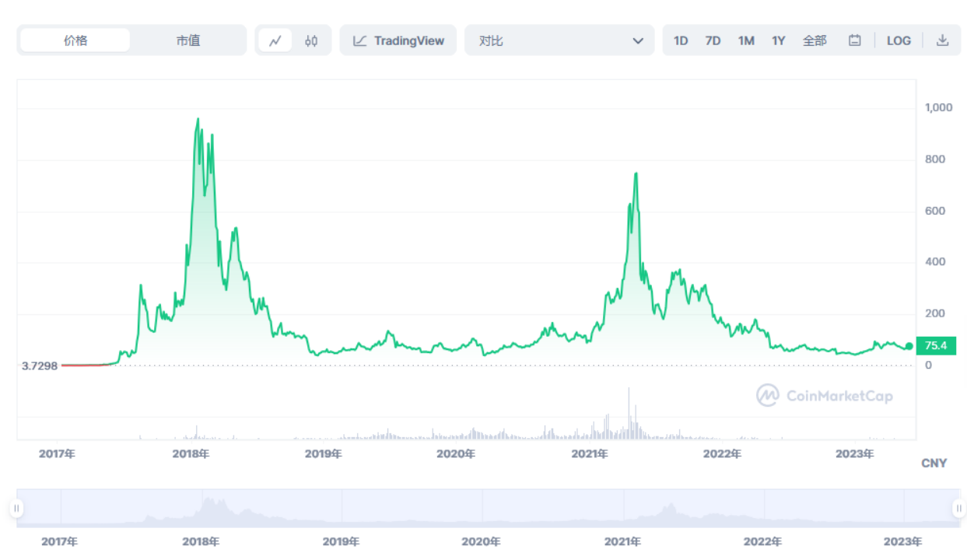
Task: Grab the right range slider handle
Action: click(x=958, y=509)
